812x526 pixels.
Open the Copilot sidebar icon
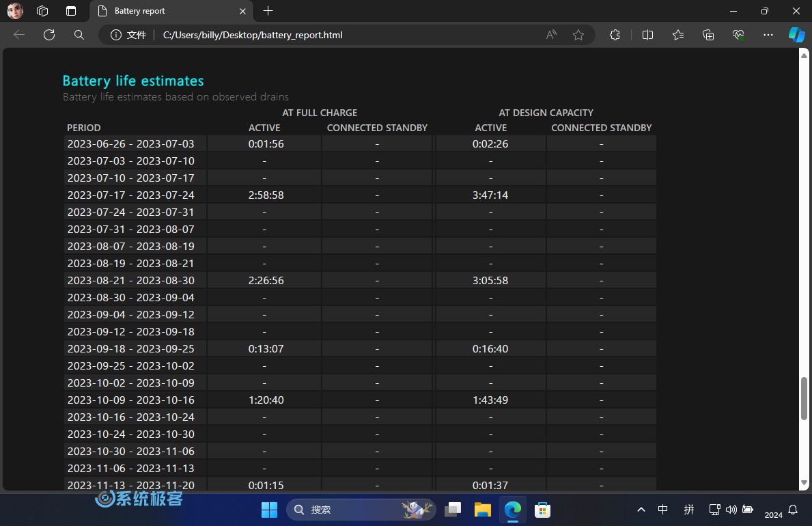796,35
